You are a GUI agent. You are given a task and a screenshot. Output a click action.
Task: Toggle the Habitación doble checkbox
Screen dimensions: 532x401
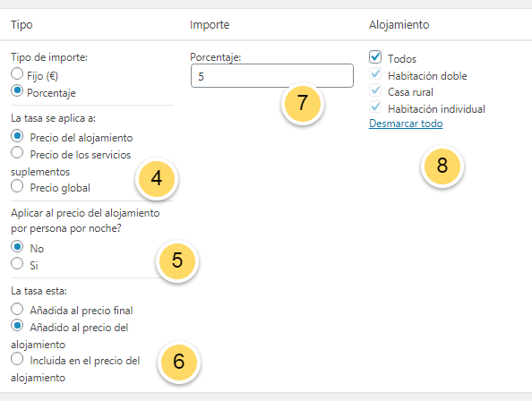tap(375, 74)
